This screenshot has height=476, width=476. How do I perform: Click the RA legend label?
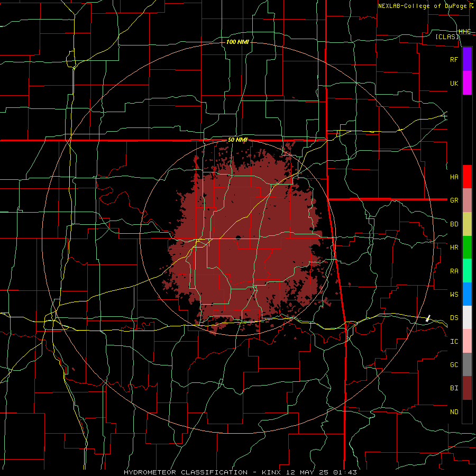point(454,271)
